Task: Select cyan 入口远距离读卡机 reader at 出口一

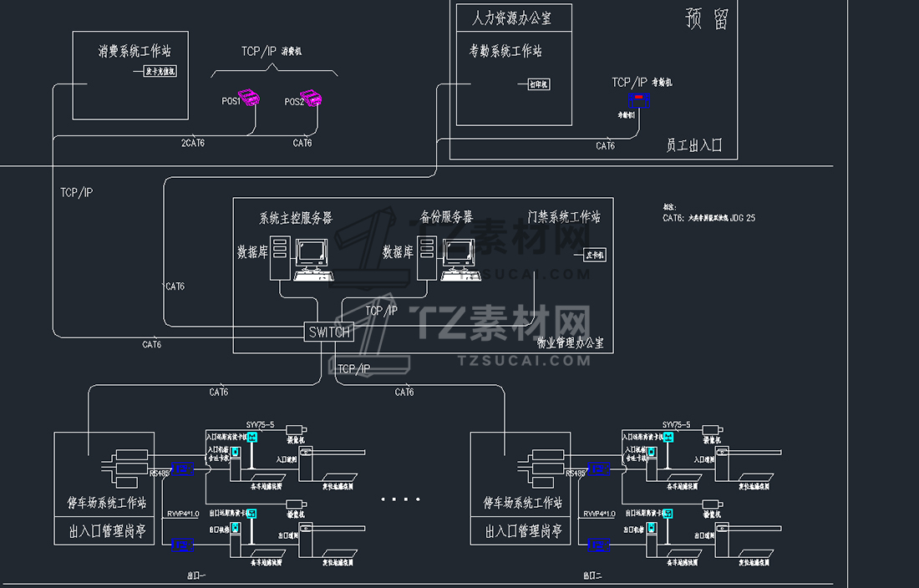Action: pos(252,437)
